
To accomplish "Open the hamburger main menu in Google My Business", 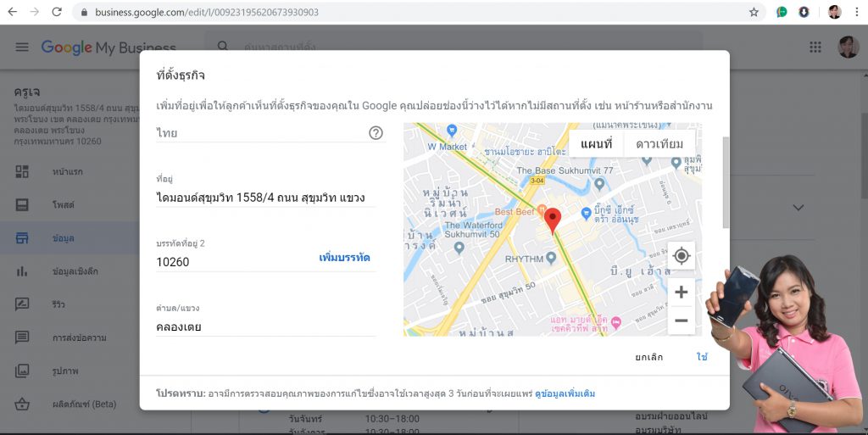I will click(22, 47).
